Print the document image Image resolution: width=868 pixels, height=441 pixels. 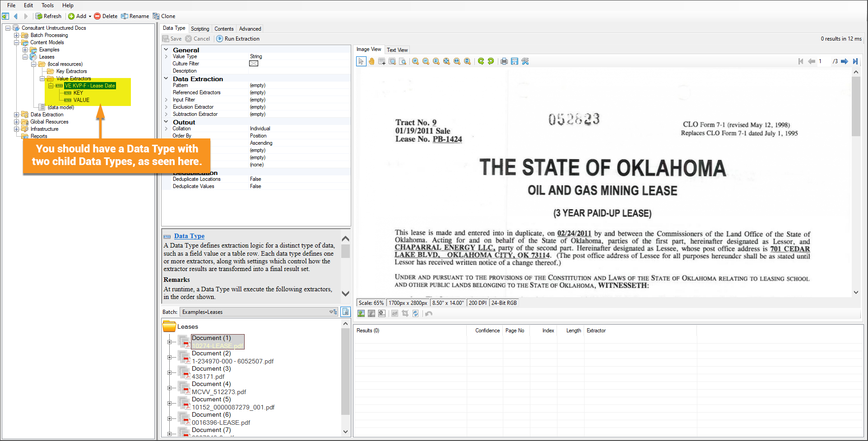click(504, 61)
